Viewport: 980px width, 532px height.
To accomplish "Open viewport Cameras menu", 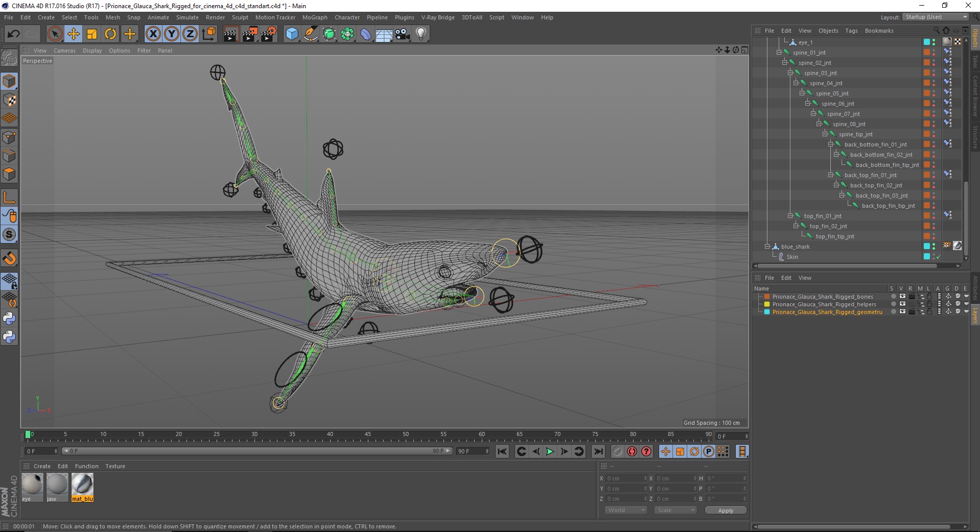I will [x=64, y=51].
